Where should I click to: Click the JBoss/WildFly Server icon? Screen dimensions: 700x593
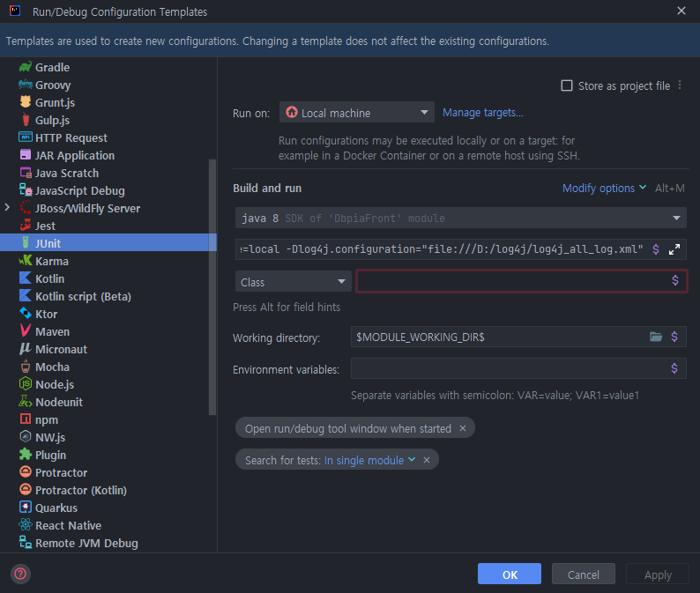tap(26, 208)
